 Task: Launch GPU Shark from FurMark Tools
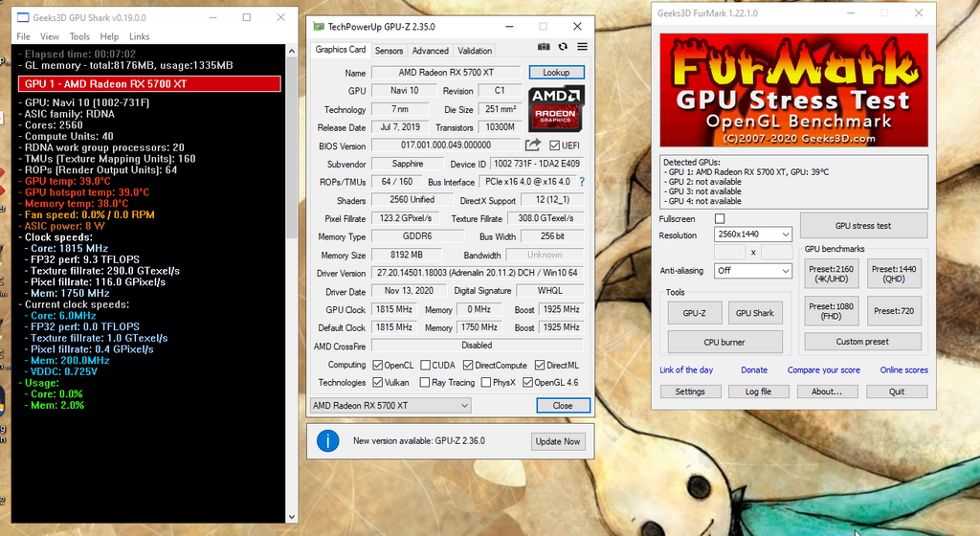(755, 313)
